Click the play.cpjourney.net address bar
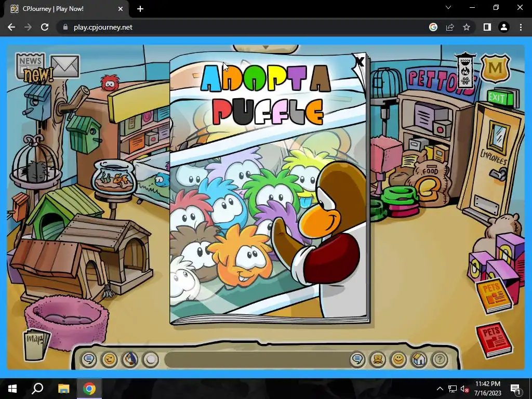Image resolution: width=532 pixels, height=399 pixels. 103,27
